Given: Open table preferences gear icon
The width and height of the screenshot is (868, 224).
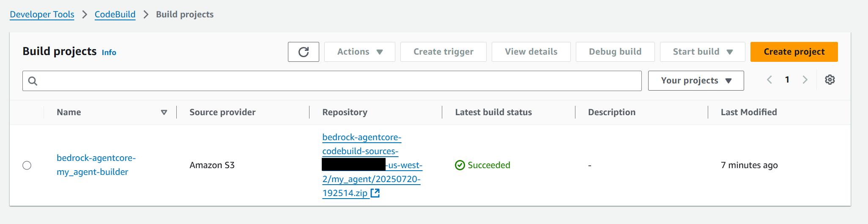Looking at the screenshot, I should click(830, 80).
